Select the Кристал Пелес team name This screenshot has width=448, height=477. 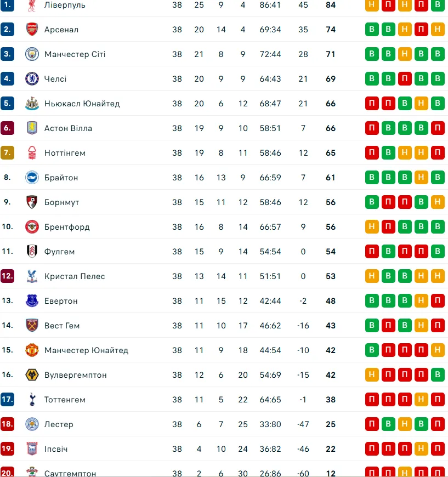(x=75, y=276)
